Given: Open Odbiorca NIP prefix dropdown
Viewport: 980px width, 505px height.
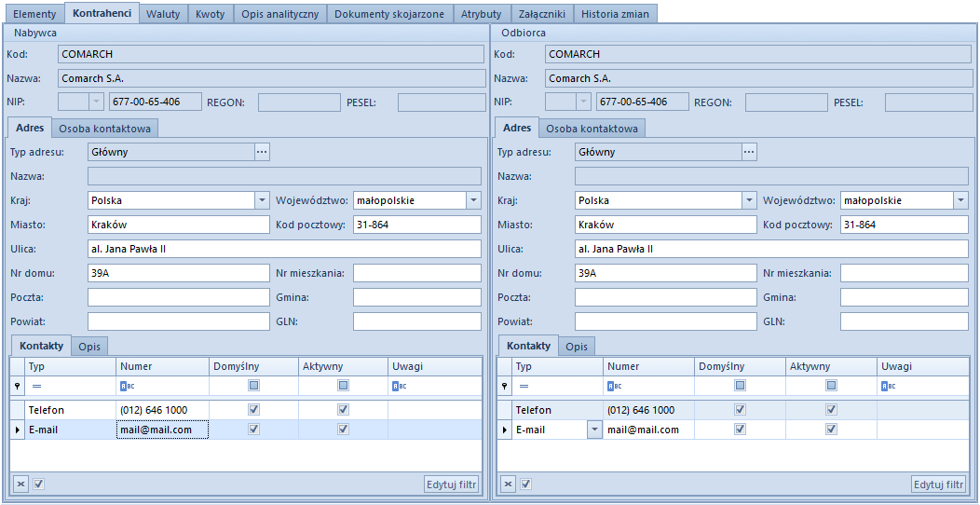Looking at the screenshot, I should [x=583, y=102].
